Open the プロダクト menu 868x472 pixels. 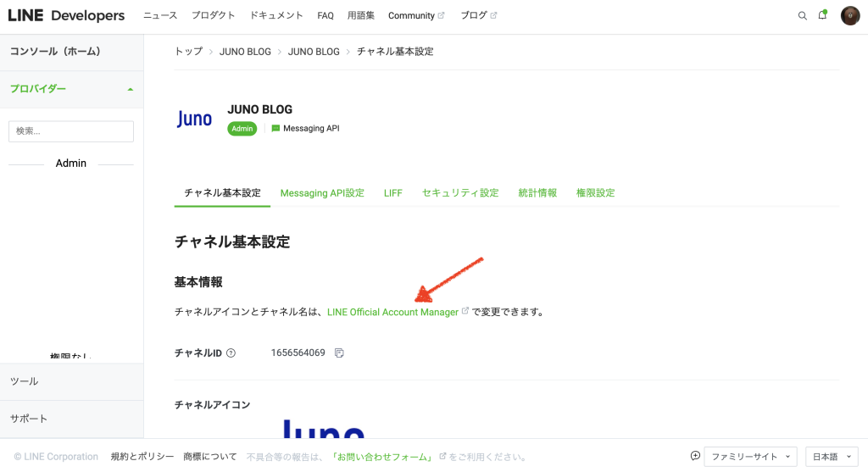213,15
